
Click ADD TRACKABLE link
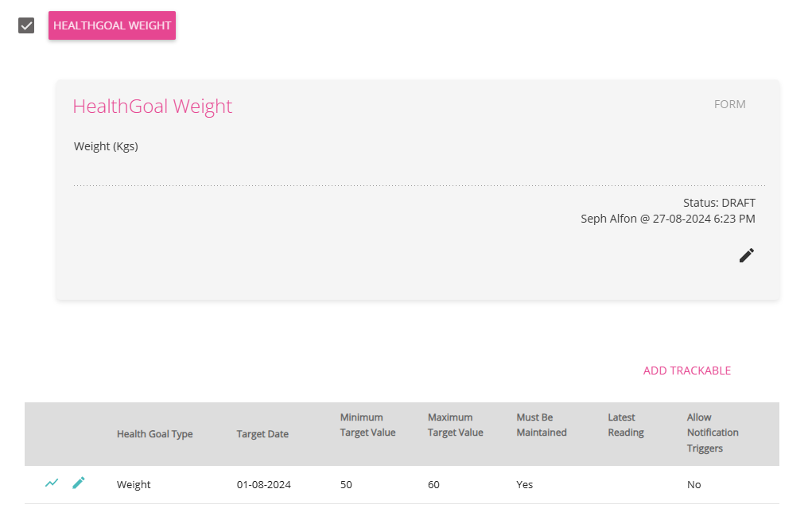[x=686, y=371]
